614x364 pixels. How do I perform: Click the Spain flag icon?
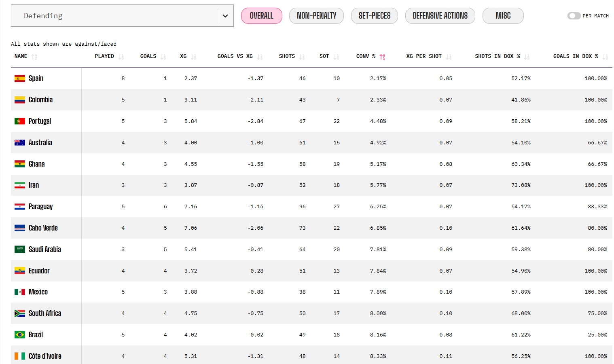[20, 78]
